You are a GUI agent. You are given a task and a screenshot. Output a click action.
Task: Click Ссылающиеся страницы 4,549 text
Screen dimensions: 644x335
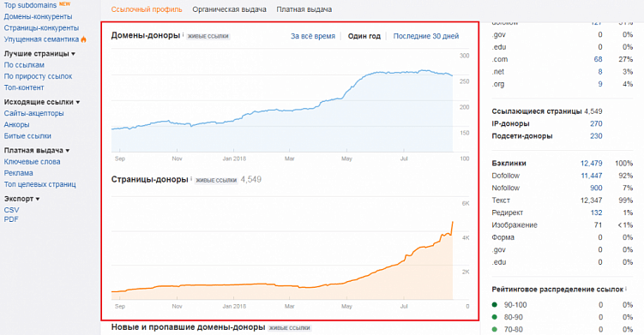546,111
